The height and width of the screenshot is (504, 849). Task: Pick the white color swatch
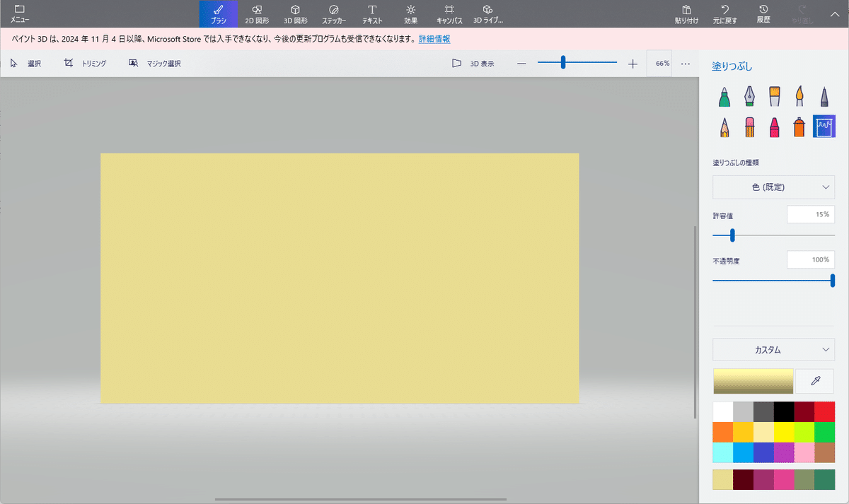tap(723, 411)
